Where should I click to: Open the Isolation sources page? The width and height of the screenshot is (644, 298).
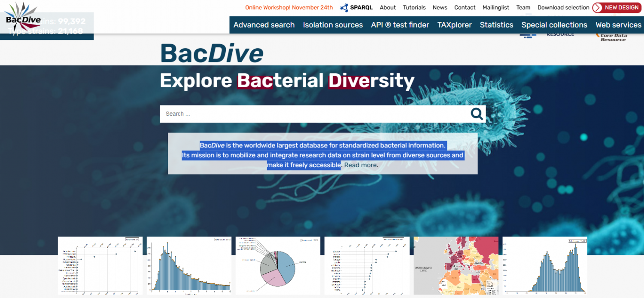(x=333, y=25)
